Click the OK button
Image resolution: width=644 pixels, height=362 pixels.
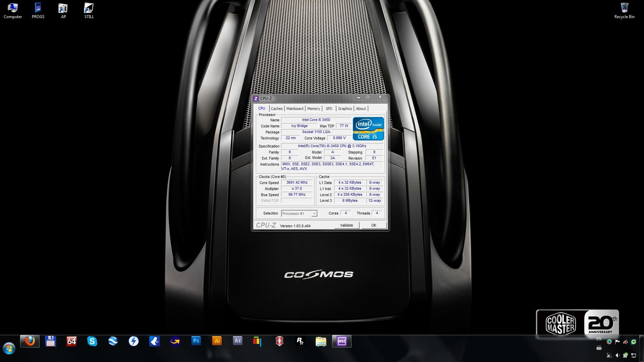(374, 225)
